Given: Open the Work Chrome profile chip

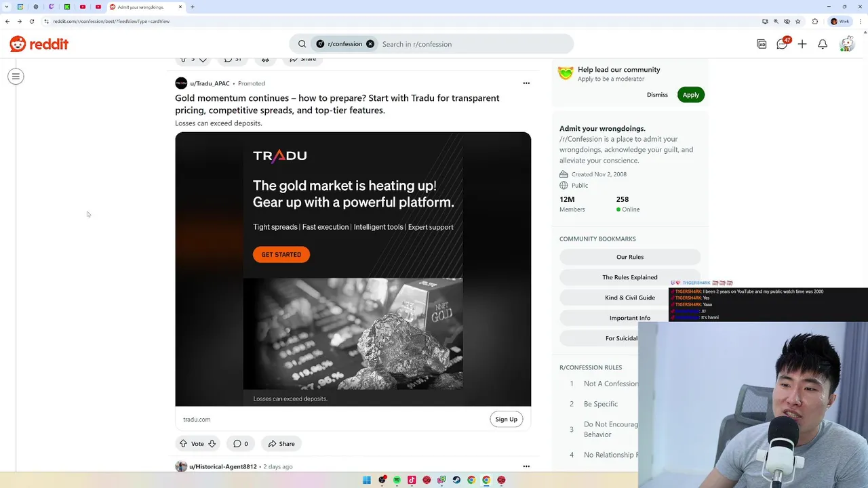Looking at the screenshot, I should point(840,21).
